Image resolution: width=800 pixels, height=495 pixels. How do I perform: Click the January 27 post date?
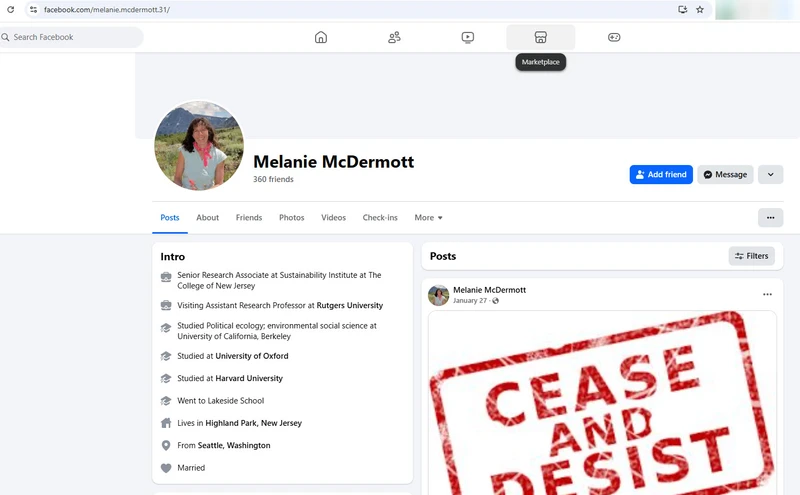click(470, 301)
